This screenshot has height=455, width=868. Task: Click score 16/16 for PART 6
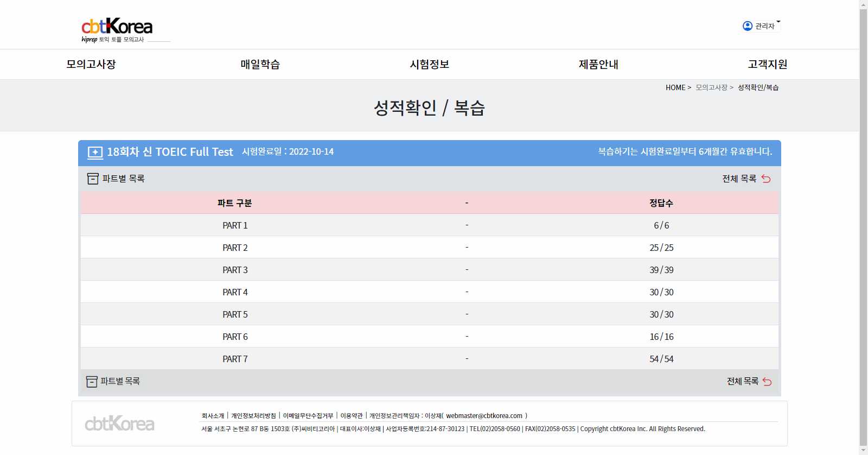661,337
